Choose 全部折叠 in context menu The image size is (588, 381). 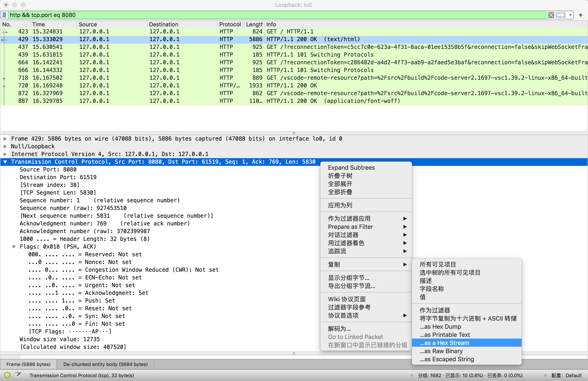point(366,192)
